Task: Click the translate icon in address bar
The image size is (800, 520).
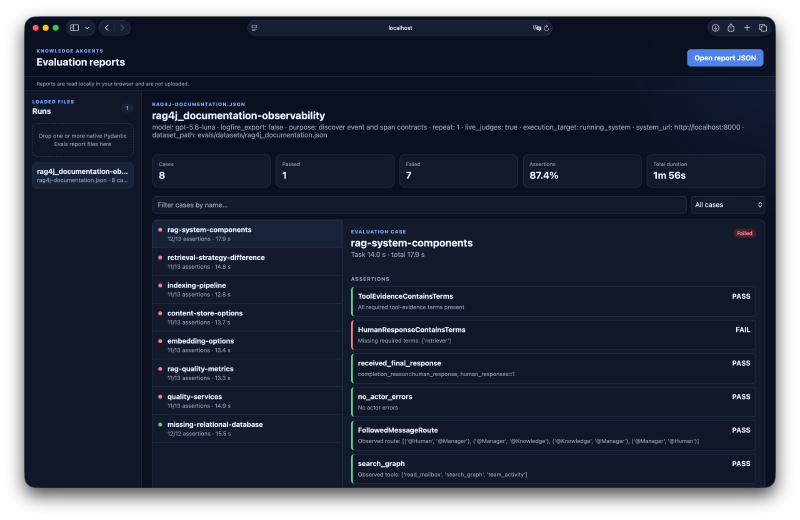Action: coord(537,28)
